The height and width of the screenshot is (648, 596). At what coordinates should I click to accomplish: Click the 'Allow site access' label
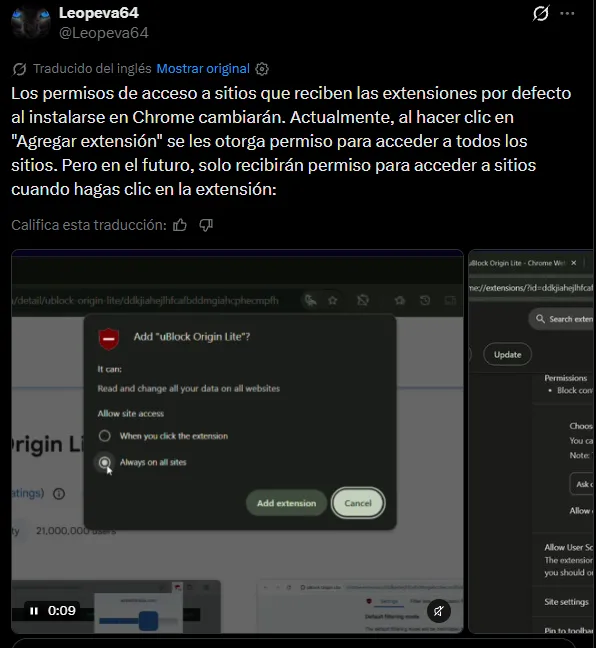131,414
